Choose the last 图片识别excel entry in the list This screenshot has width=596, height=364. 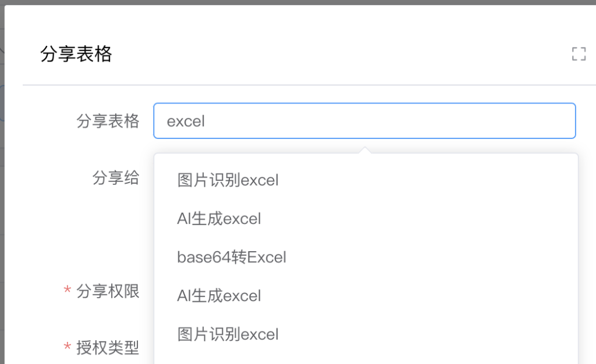pos(366,334)
